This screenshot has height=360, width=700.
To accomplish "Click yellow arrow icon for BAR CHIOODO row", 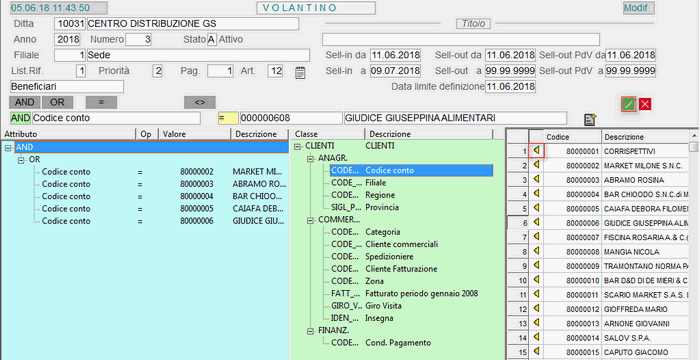I will point(536,194).
